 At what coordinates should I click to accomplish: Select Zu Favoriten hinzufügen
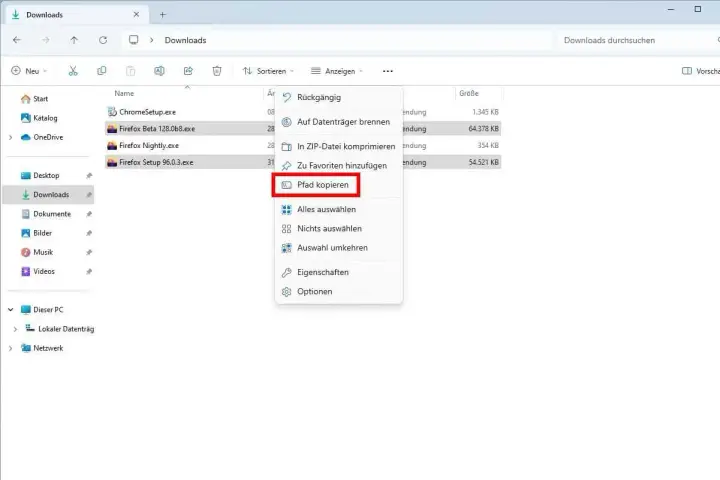point(338,165)
